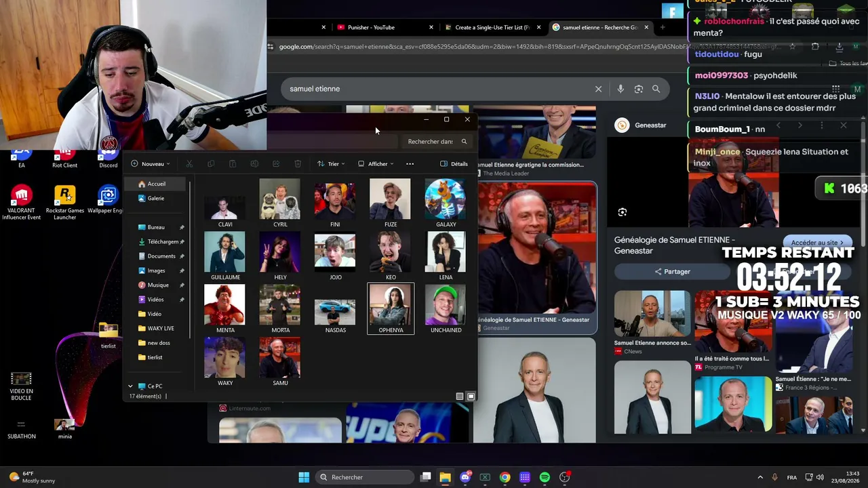This screenshot has height=488, width=868.
Task: Click the Google search magnifier button
Action: 656,89
